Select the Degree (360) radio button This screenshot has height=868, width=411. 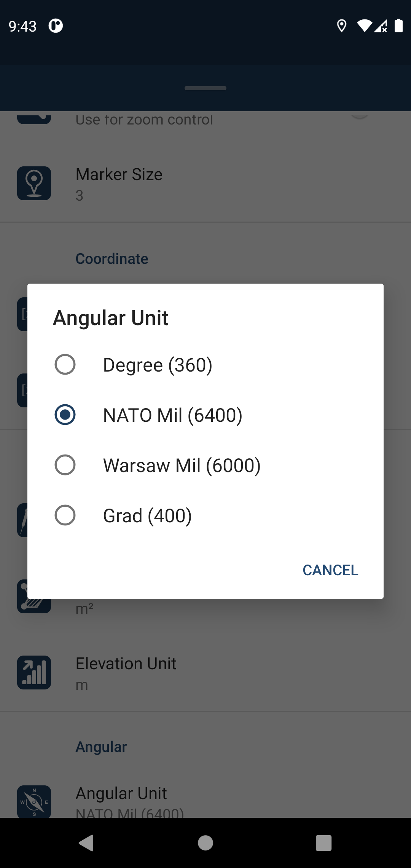(65, 365)
